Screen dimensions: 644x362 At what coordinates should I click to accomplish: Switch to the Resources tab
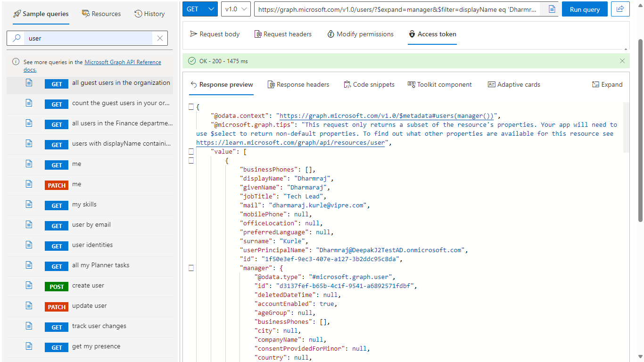[x=101, y=14]
